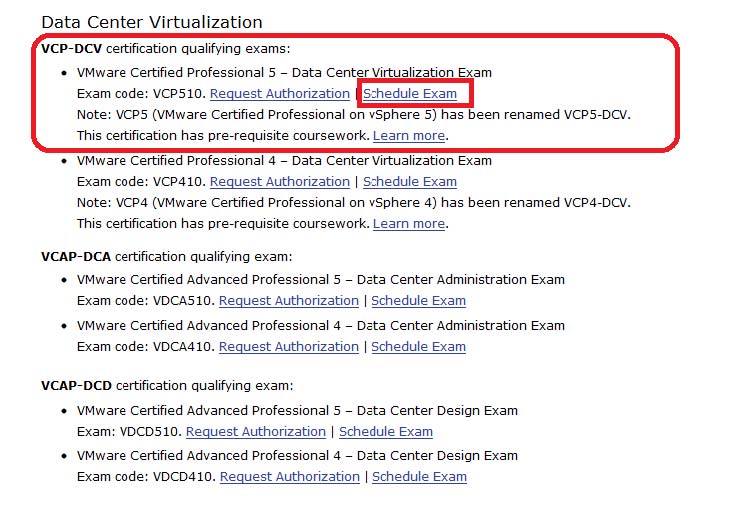Schedule the VDCD410 design exam
Image resolution: width=744 pixels, height=526 pixels.
click(x=419, y=477)
